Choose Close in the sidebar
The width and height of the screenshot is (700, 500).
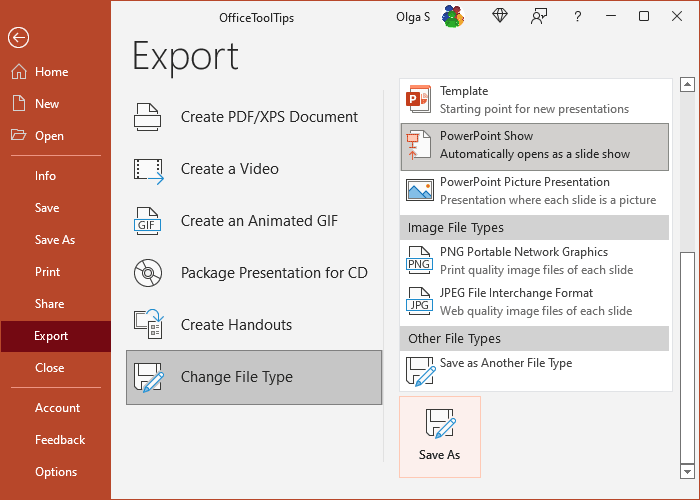(50, 368)
